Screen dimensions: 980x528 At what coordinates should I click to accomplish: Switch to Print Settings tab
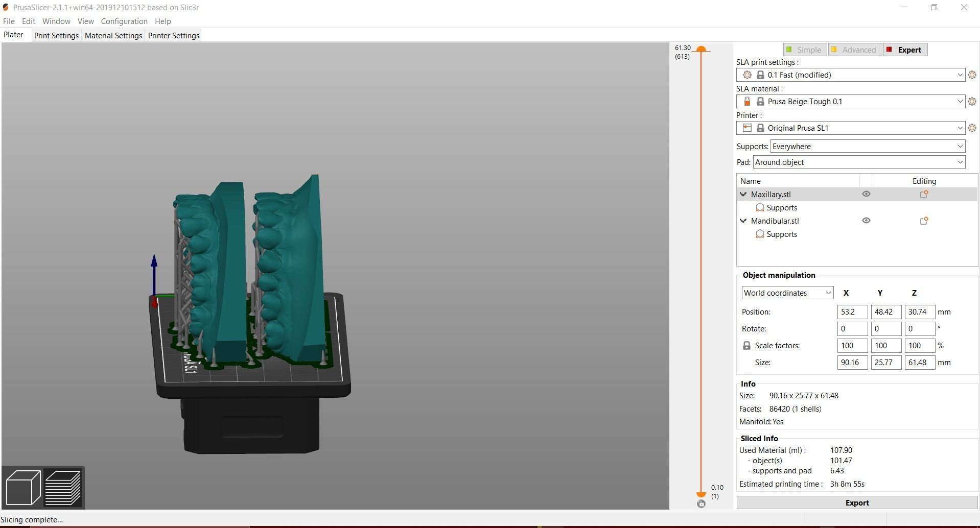click(x=56, y=35)
